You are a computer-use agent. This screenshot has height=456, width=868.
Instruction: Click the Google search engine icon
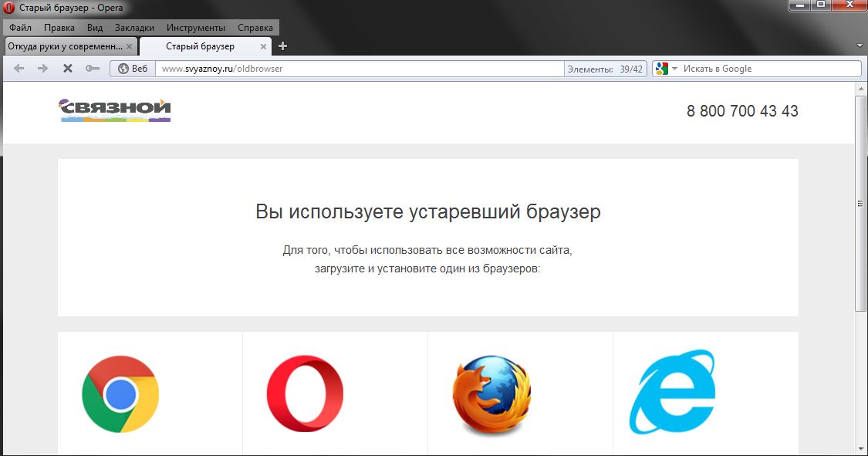pyautogui.click(x=661, y=69)
